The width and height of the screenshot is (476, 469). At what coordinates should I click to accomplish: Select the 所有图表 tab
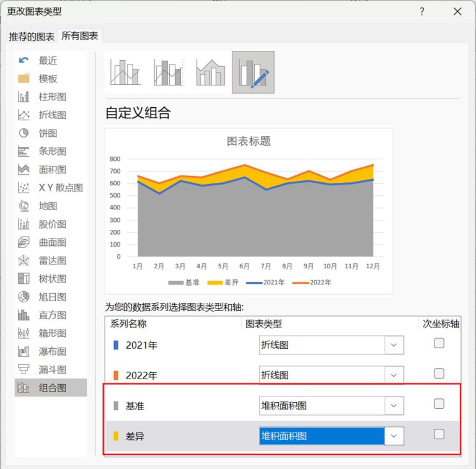(79, 36)
